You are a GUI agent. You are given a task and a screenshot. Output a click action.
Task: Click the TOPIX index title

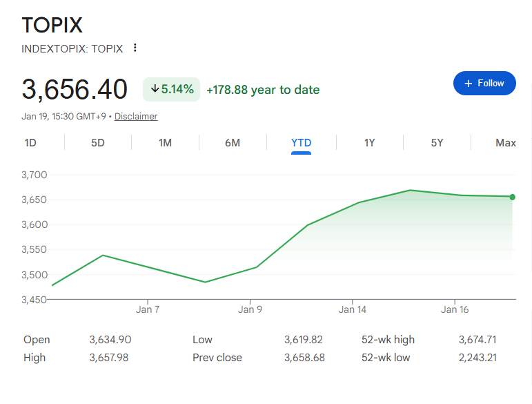pyautogui.click(x=52, y=26)
